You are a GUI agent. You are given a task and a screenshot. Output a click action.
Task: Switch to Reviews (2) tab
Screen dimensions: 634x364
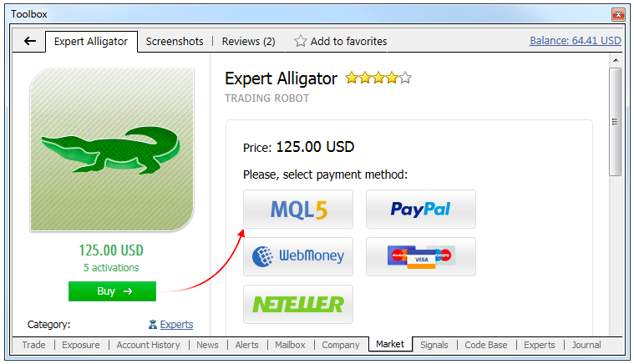[x=248, y=41]
